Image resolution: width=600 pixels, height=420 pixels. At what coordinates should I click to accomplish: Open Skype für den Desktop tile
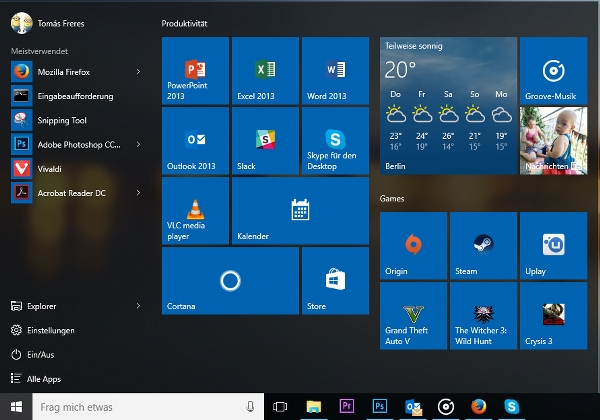pos(335,141)
